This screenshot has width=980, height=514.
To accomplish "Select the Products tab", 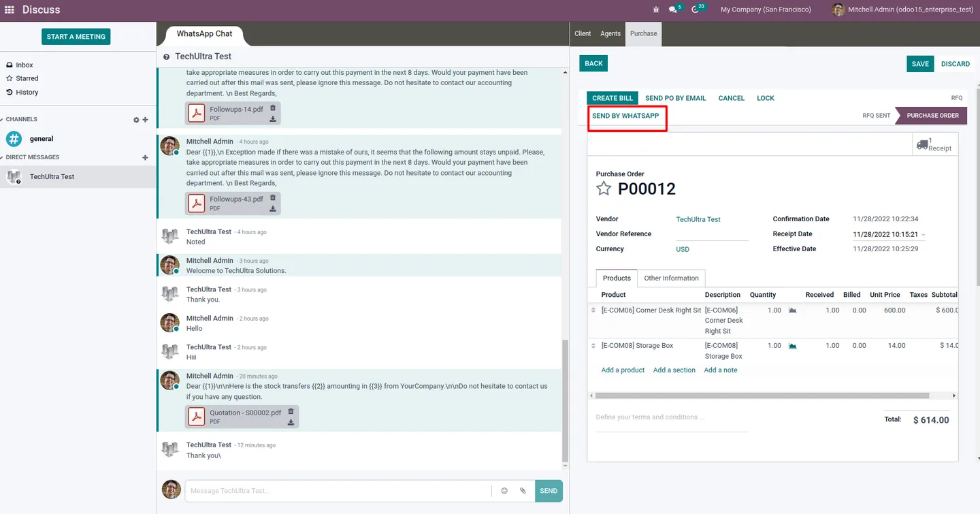I will (x=617, y=278).
